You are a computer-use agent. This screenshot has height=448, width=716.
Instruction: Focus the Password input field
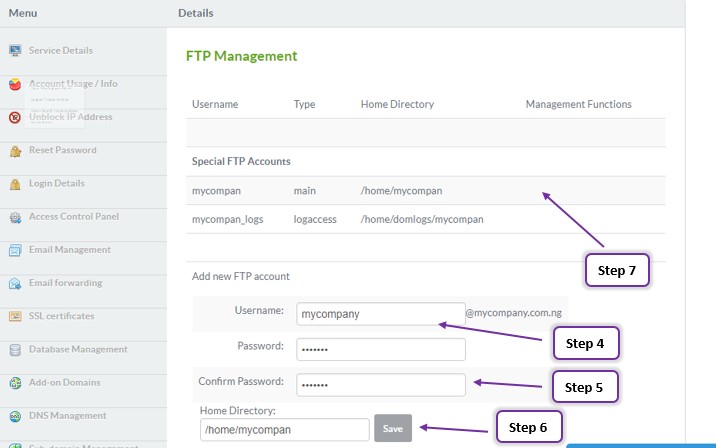[381, 349]
